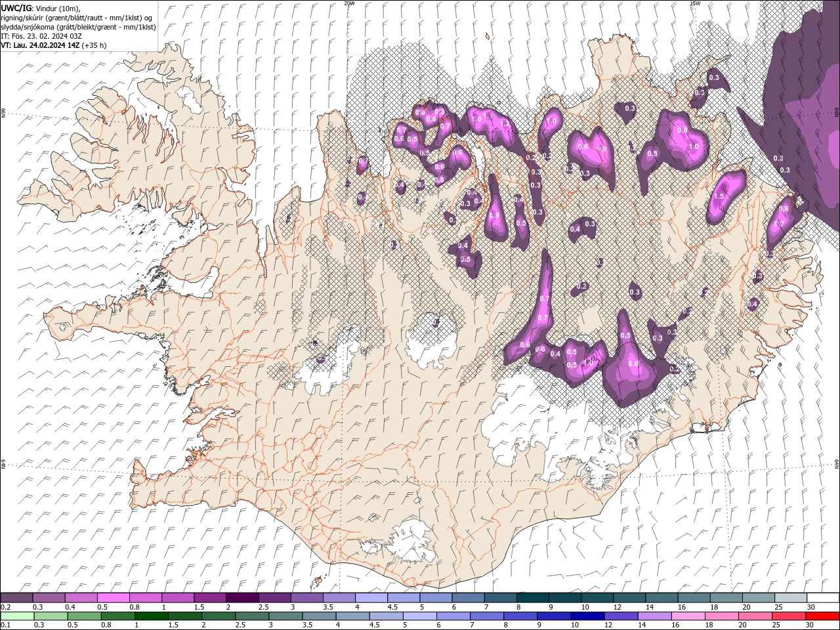Click the bottom legend row swatch labeled 4.5
Viewport: 840px width, 630px height.
(x=386, y=616)
